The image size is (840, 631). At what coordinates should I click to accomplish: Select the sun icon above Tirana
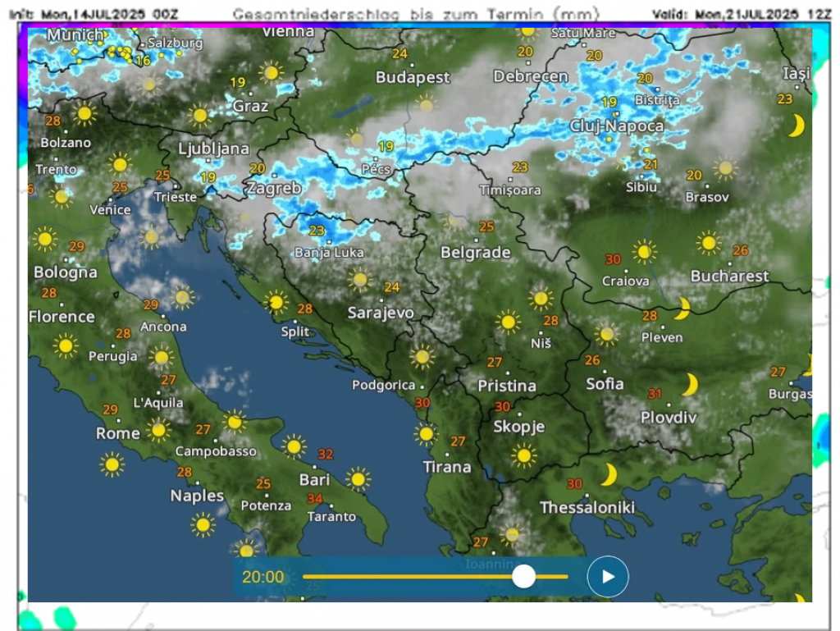click(425, 434)
